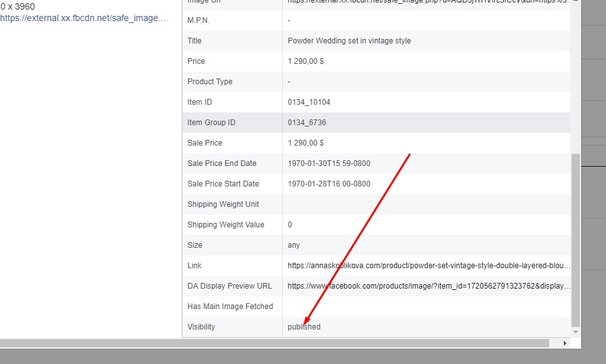Image resolution: width=606 pixels, height=364 pixels.
Task: Click the vertical scrollbar down arrow
Action: pos(575,332)
